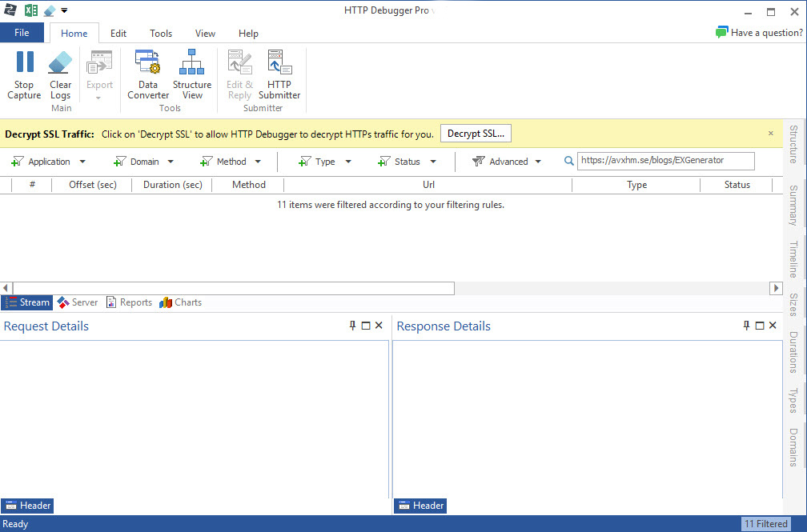The height and width of the screenshot is (532, 807).
Task: Click the HTTP Debugger app icon
Action: 10,10
